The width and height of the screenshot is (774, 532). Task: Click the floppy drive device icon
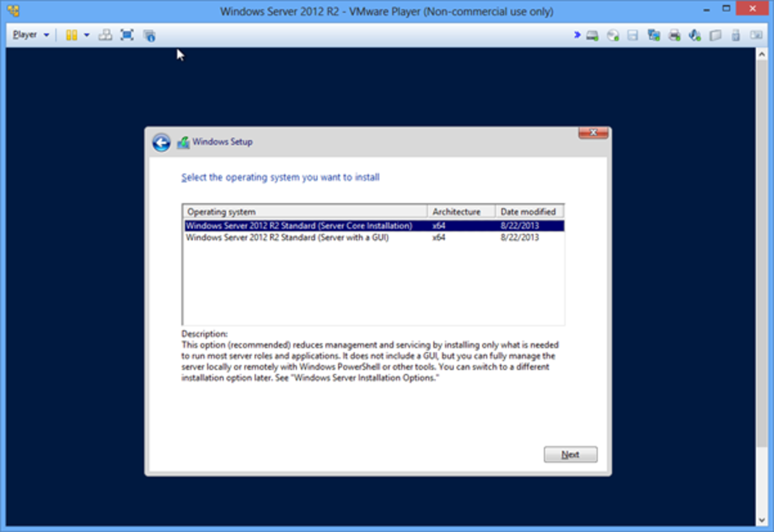(633, 35)
